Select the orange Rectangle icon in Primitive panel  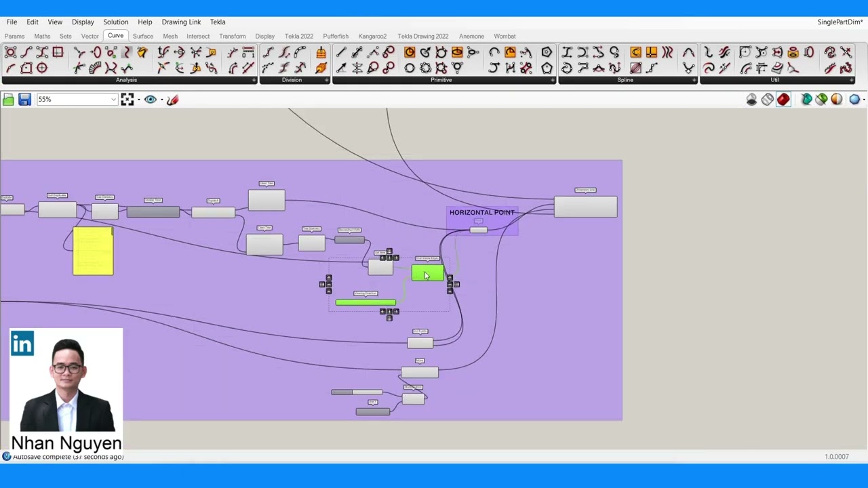[x=510, y=52]
